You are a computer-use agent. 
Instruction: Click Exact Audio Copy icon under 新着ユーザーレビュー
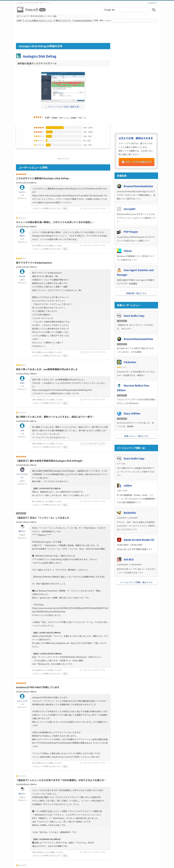[x=119, y=316]
